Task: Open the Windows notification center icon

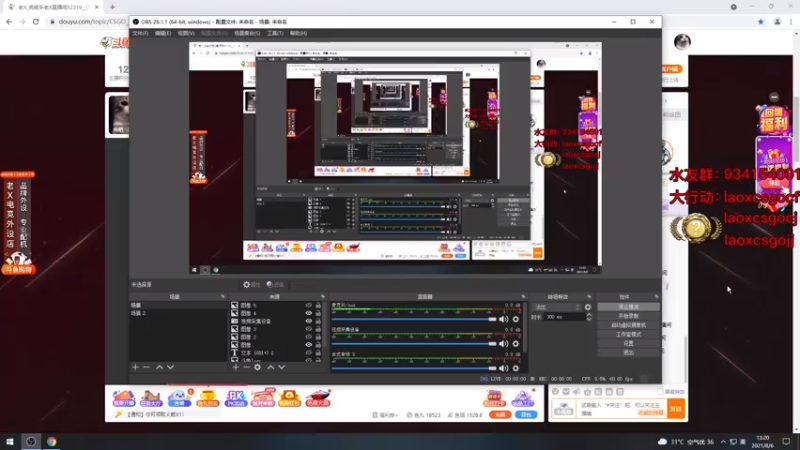Action: (x=786, y=441)
